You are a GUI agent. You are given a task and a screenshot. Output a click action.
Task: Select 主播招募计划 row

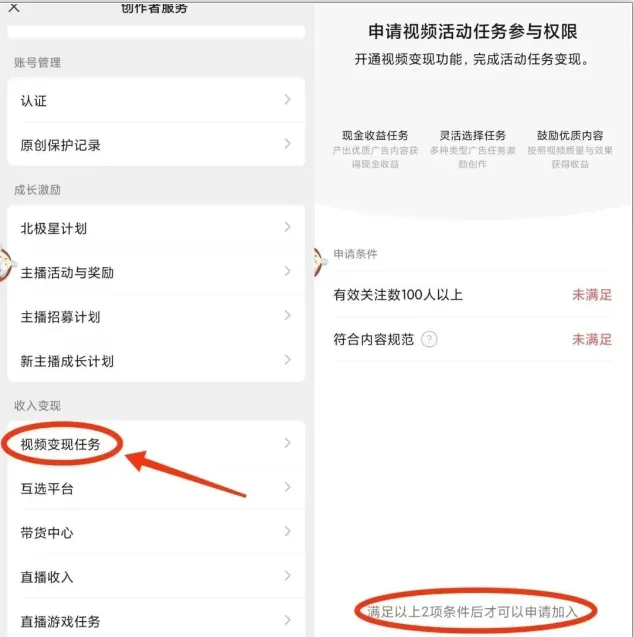click(156, 316)
